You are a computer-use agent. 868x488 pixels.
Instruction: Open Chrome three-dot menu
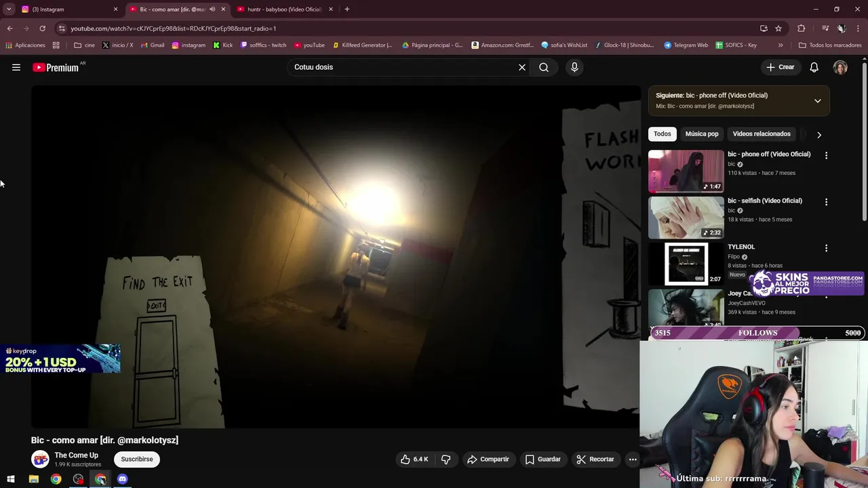click(x=859, y=28)
